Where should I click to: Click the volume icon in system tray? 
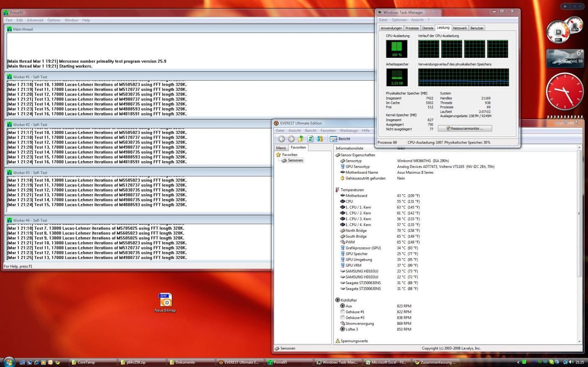[571, 362]
